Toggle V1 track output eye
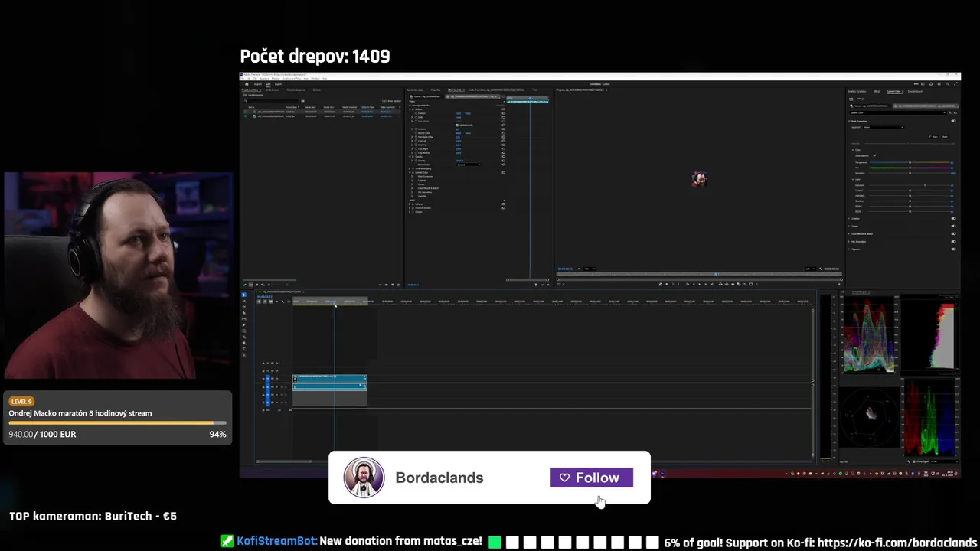 tap(276, 379)
